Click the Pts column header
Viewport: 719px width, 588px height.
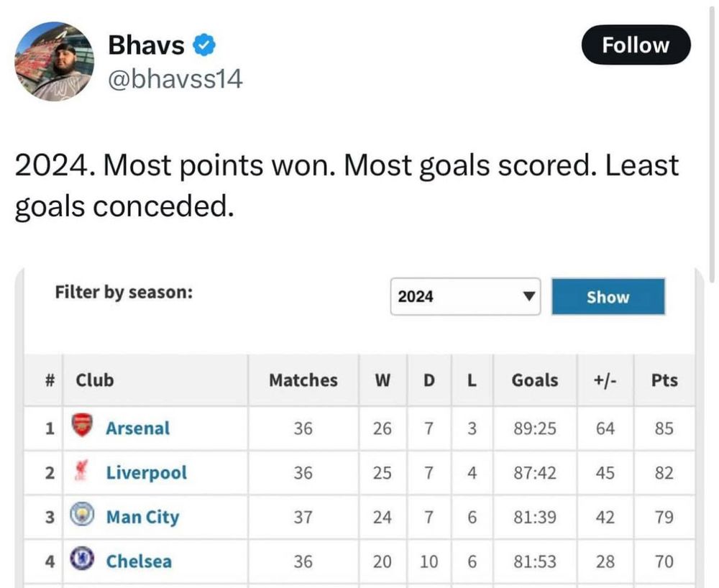(x=664, y=380)
